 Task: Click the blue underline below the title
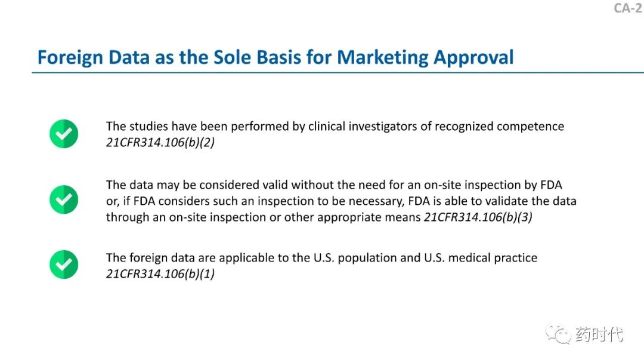point(338,73)
